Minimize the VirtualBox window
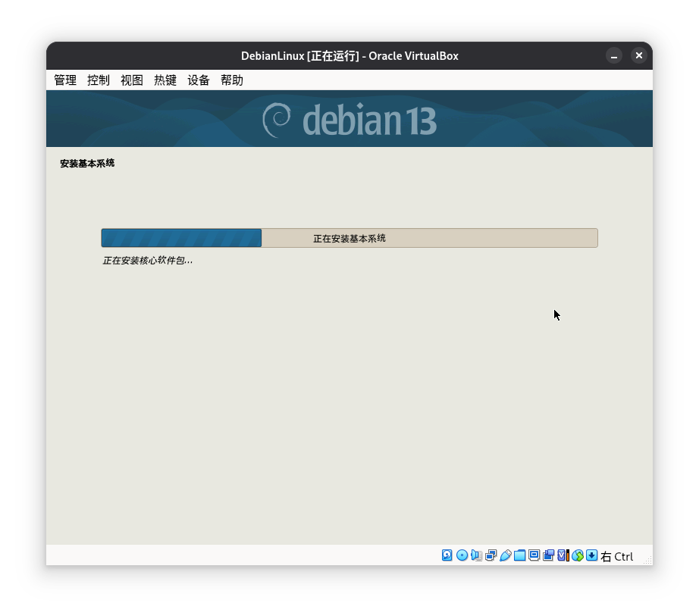The height and width of the screenshot is (616, 699). point(614,55)
